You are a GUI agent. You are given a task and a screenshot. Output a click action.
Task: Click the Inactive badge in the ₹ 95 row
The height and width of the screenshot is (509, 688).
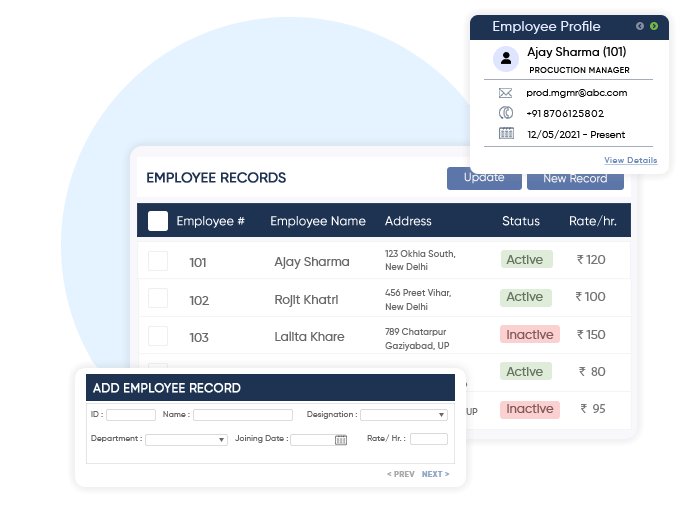tap(530, 409)
